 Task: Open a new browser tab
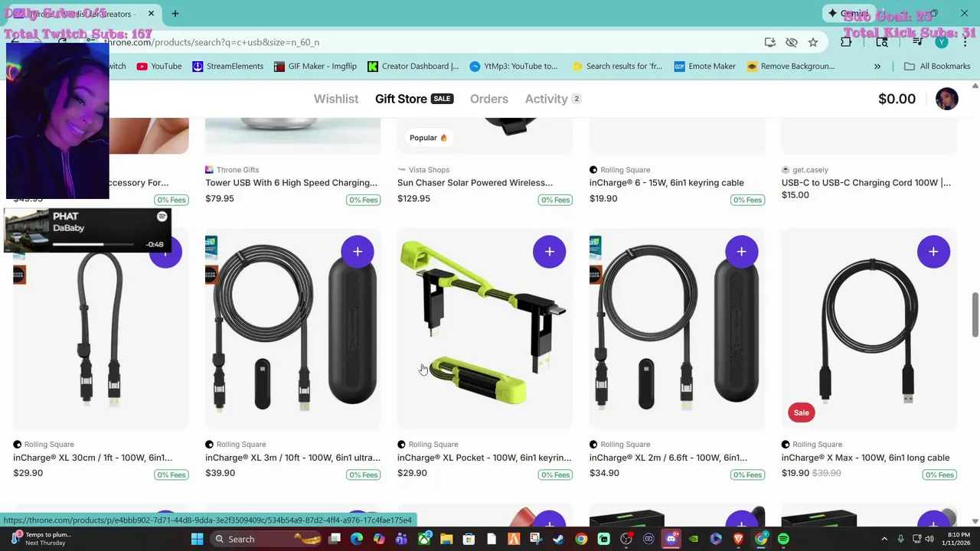point(175,13)
